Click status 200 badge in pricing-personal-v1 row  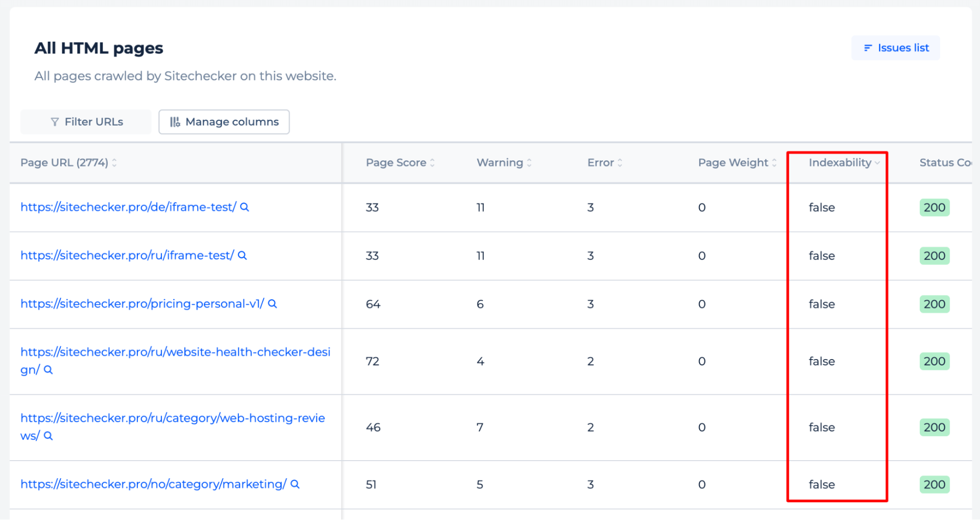click(934, 304)
